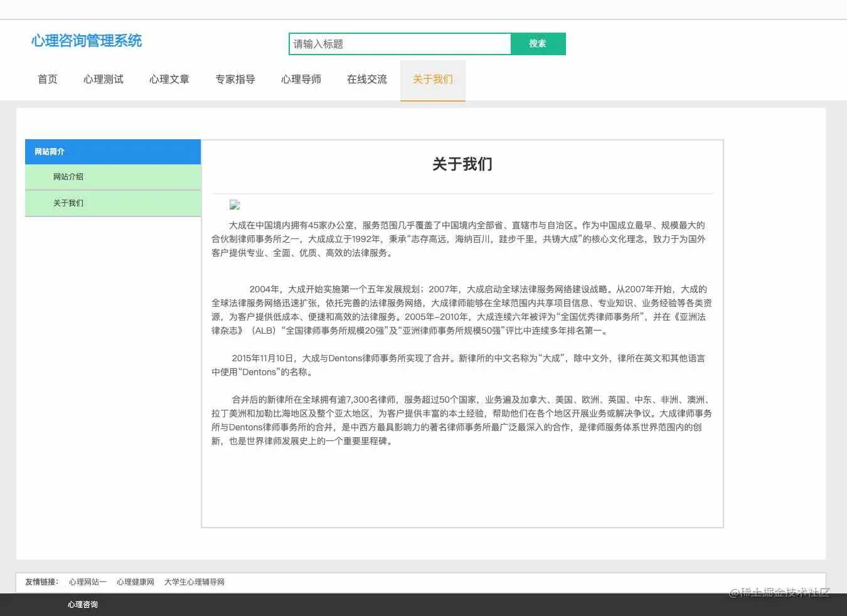The image size is (847, 616).
Task: Open 心理导师 navigation tab
Action: (301, 80)
